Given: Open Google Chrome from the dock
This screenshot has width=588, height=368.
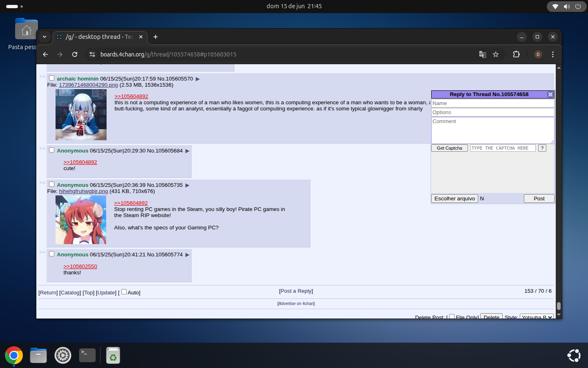Looking at the screenshot, I should pos(14,355).
